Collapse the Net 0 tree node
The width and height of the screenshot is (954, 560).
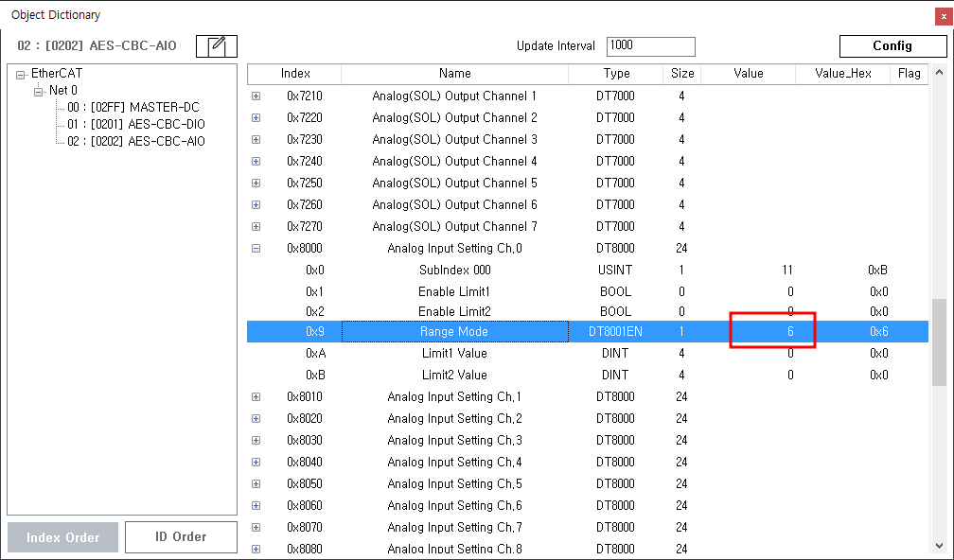pyautogui.click(x=39, y=91)
